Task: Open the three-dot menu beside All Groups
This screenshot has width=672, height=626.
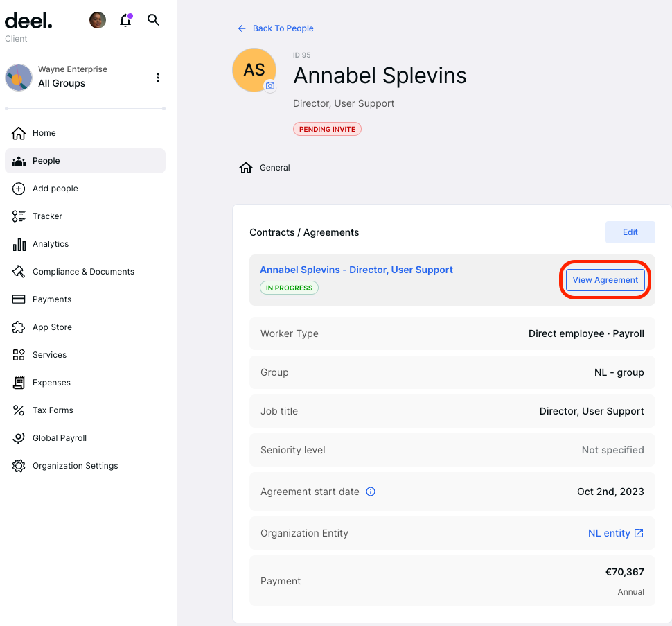Action: (x=158, y=78)
